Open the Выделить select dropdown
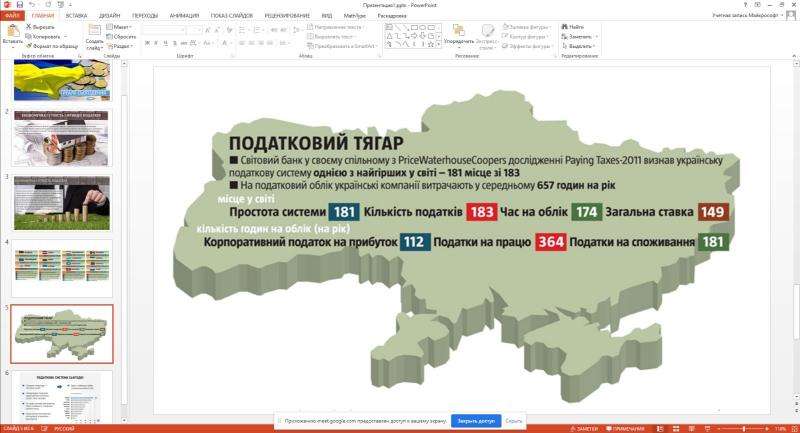This screenshot has width=800, height=433. click(580, 46)
